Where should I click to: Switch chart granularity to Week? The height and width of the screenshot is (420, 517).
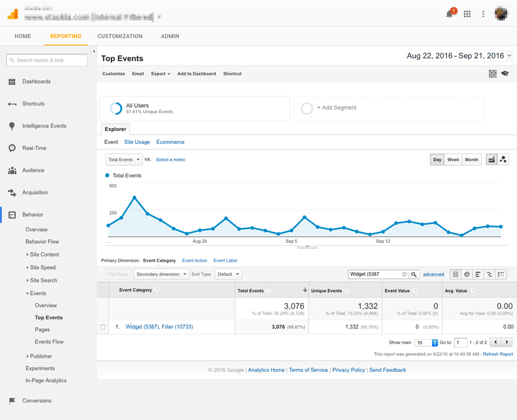click(x=453, y=160)
